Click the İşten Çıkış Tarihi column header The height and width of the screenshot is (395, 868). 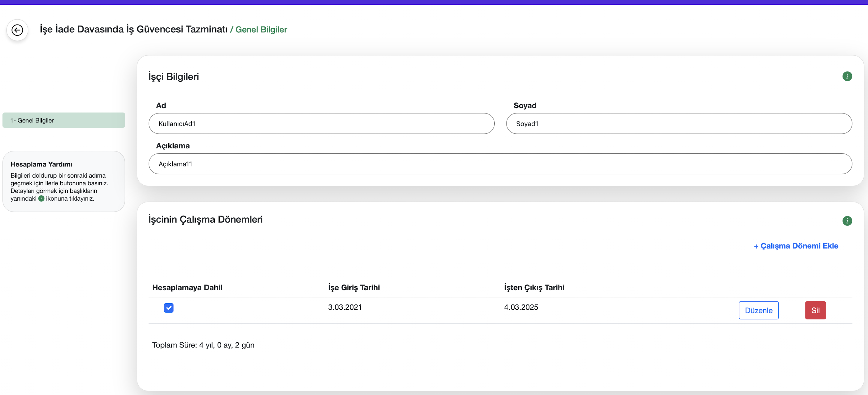click(534, 288)
